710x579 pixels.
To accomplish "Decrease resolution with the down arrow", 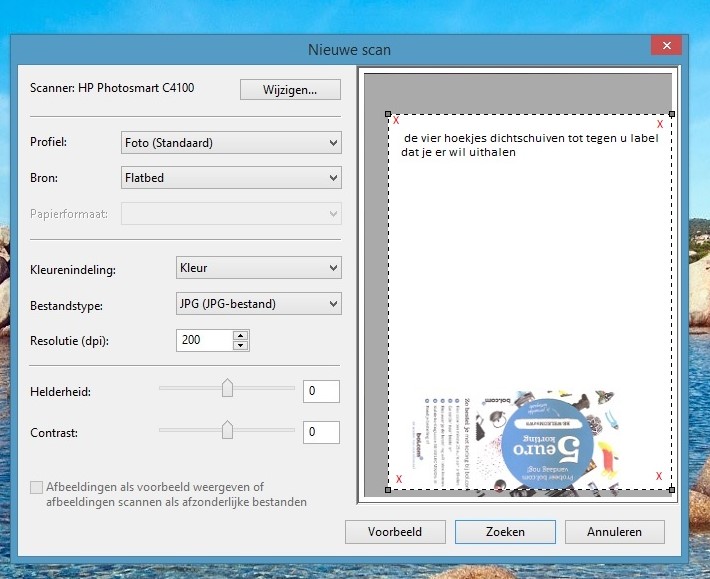I will point(240,346).
